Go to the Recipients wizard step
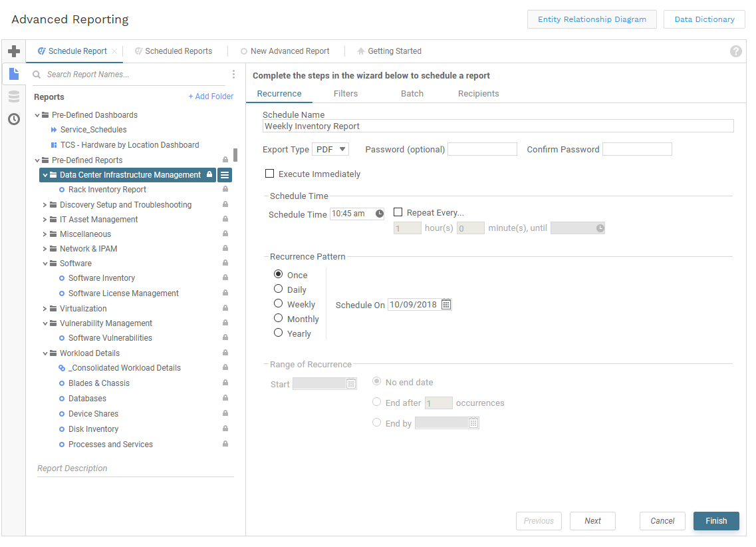The width and height of the screenshot is (756, 547). tap(478, 94)
